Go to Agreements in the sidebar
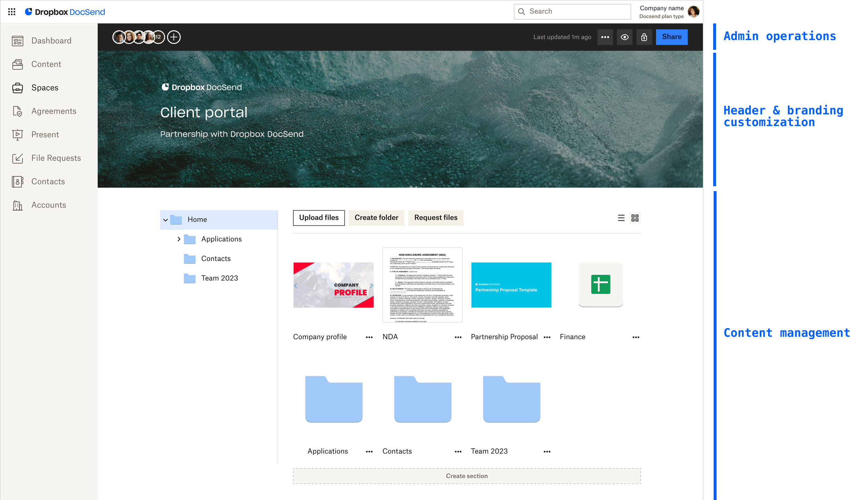Viewport: 868px width, 500px height. click(53, 111)
